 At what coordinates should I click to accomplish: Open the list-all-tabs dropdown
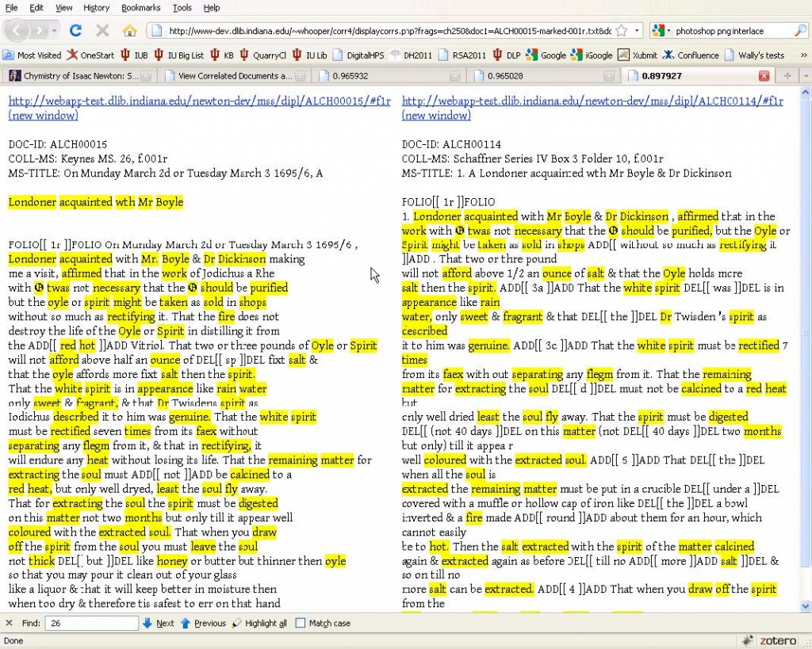coord(806,75)
